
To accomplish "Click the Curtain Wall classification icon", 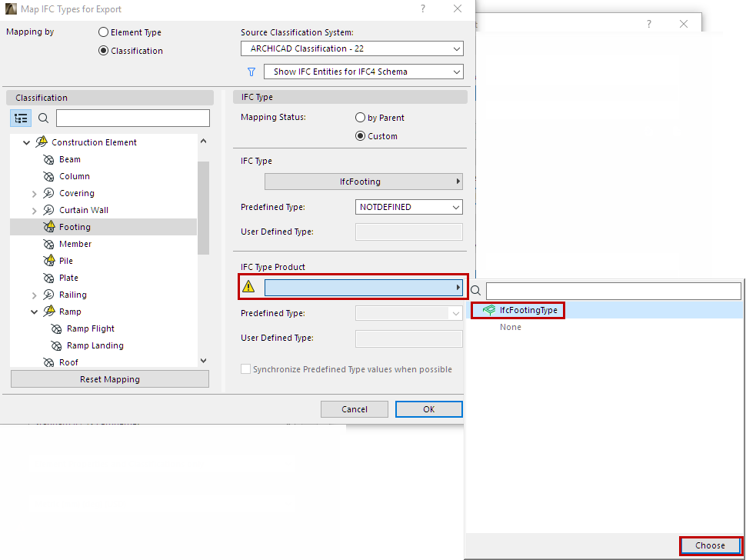I will 48,210.
